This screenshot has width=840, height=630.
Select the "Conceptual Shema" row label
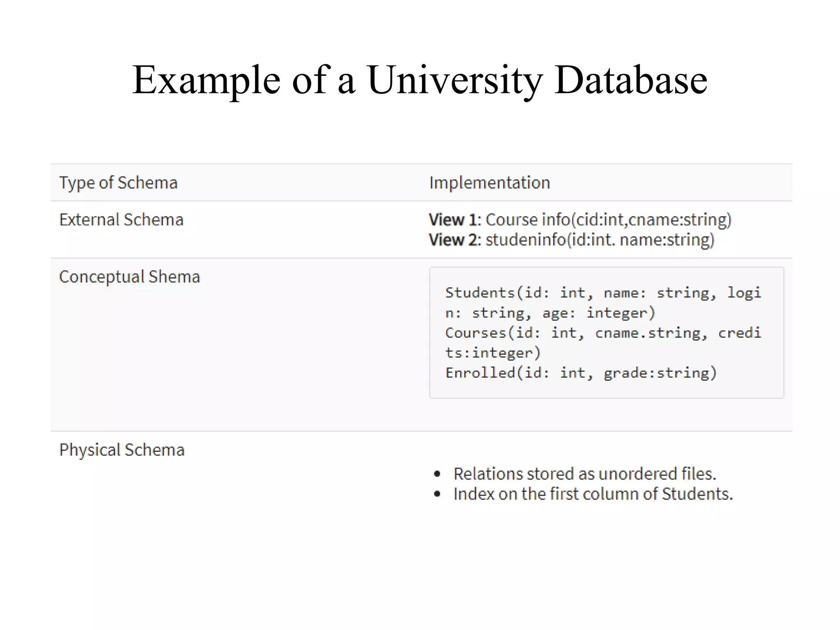130,277
